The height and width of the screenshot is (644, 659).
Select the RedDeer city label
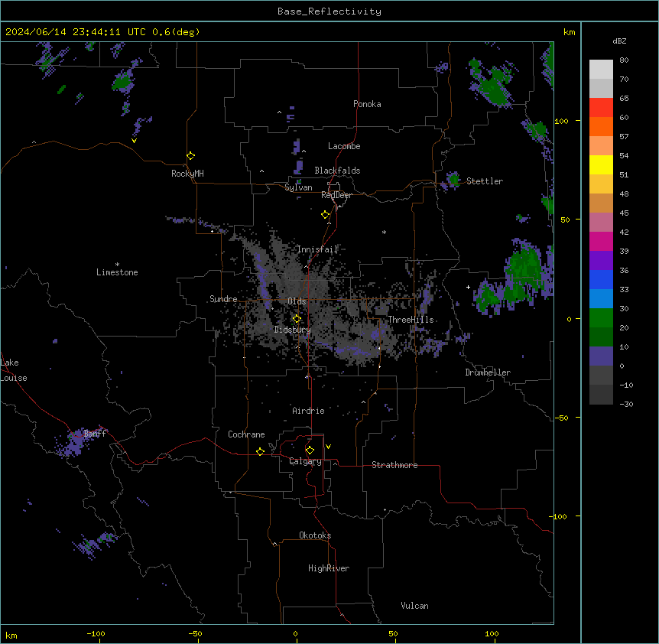pos(336,195)
